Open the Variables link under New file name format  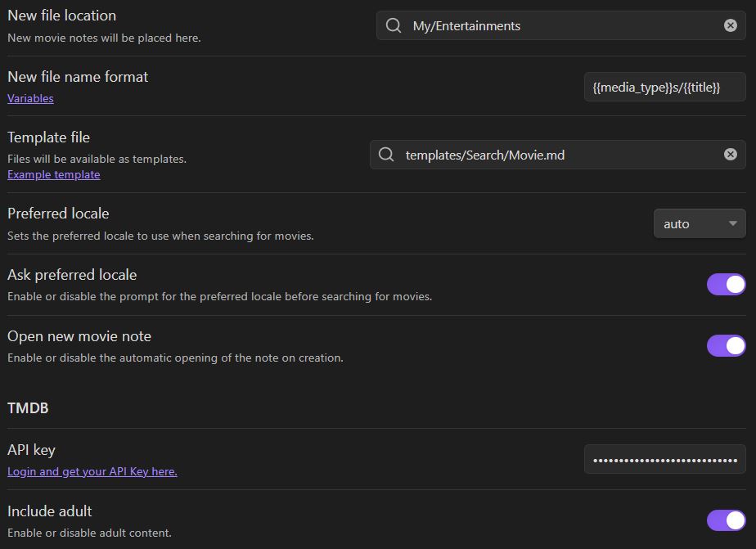tap(30, 98)
